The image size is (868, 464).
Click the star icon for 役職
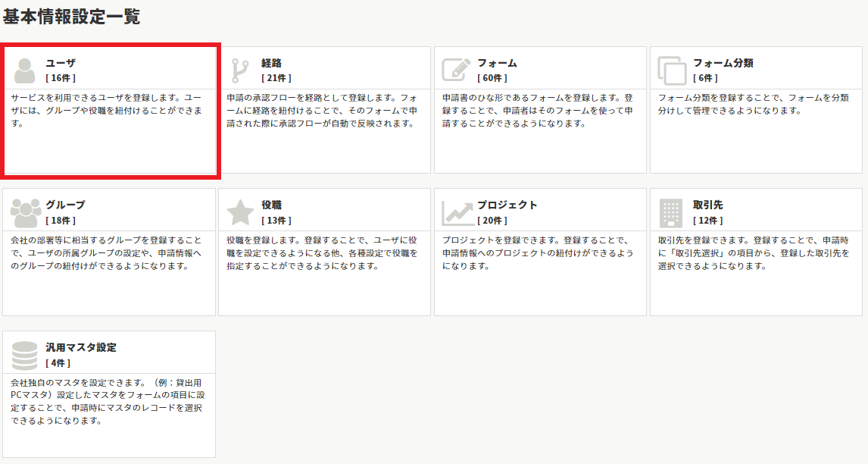240,212
